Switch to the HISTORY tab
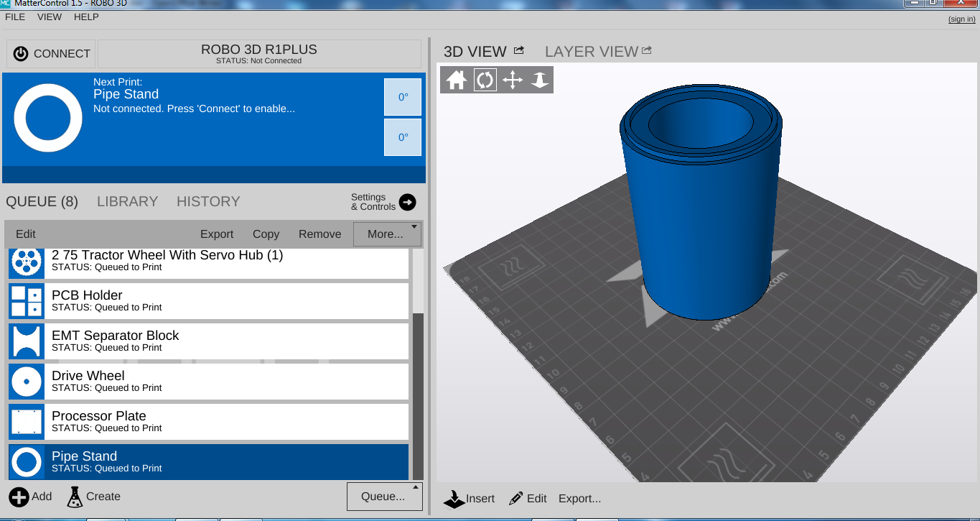The height and width of the screenshot is (521, 980). (x=208, y=202)
